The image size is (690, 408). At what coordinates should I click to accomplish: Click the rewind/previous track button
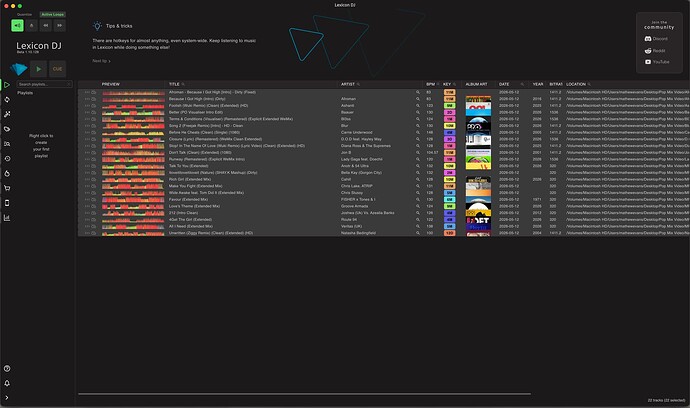coord(45,26)
